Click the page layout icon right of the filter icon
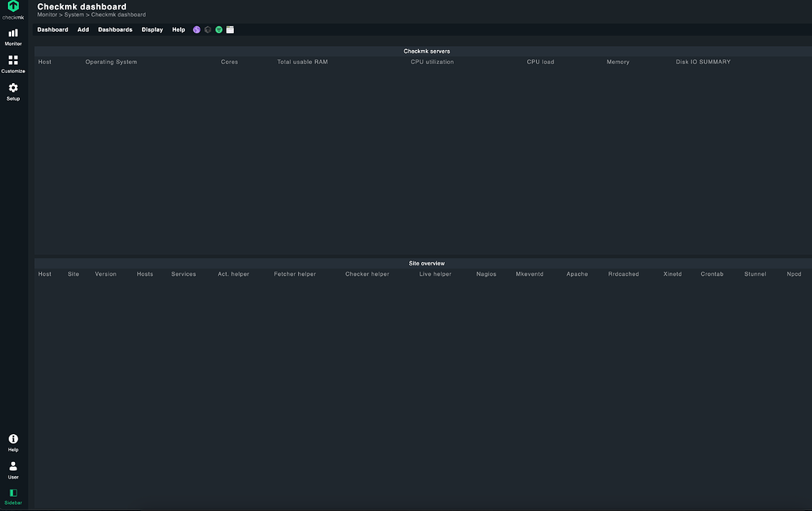 click(230, 29)
